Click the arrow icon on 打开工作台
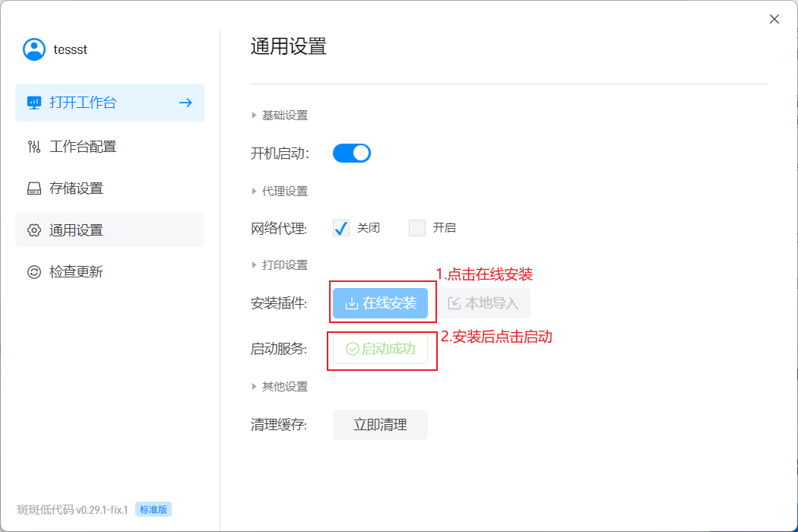The height and width of the screenshot is (532, 798). pos(185,103)
